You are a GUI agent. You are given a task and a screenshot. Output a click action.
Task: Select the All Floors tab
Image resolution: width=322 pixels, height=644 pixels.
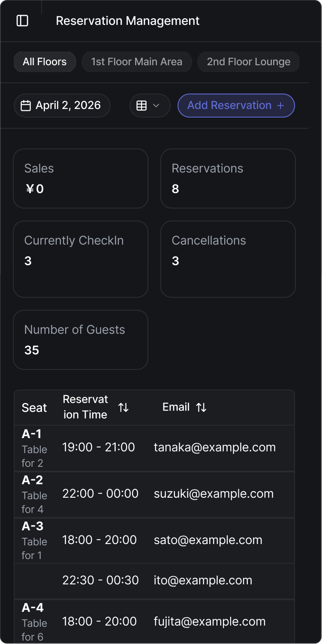point(45,62)
